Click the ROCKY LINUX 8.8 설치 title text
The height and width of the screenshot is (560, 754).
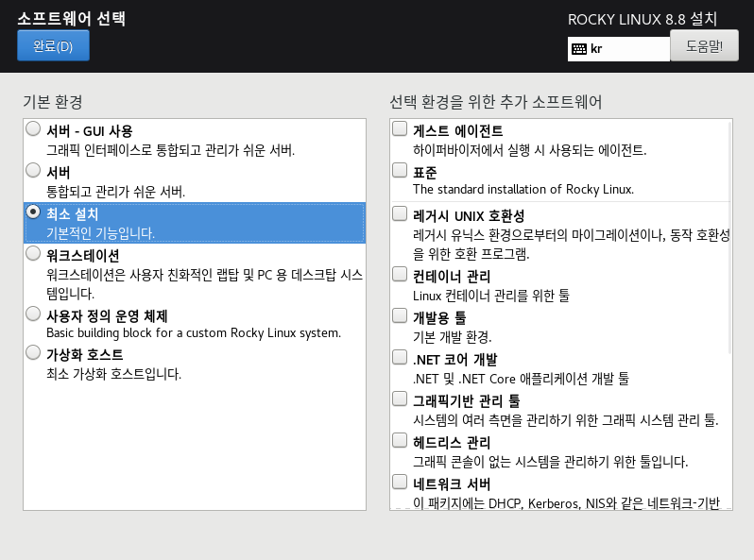pos(643,19)
